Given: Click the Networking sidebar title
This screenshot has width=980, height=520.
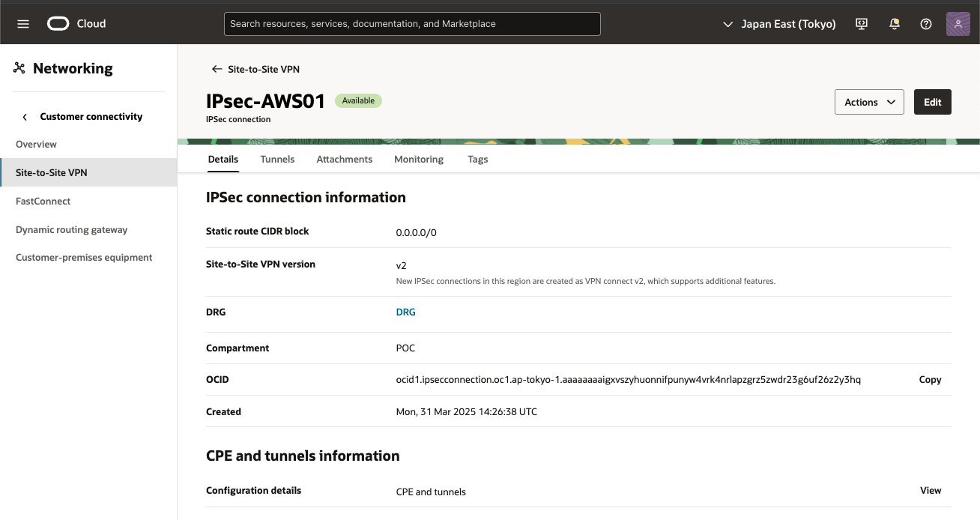Looking at the screenshot, I should click(73, 68).
